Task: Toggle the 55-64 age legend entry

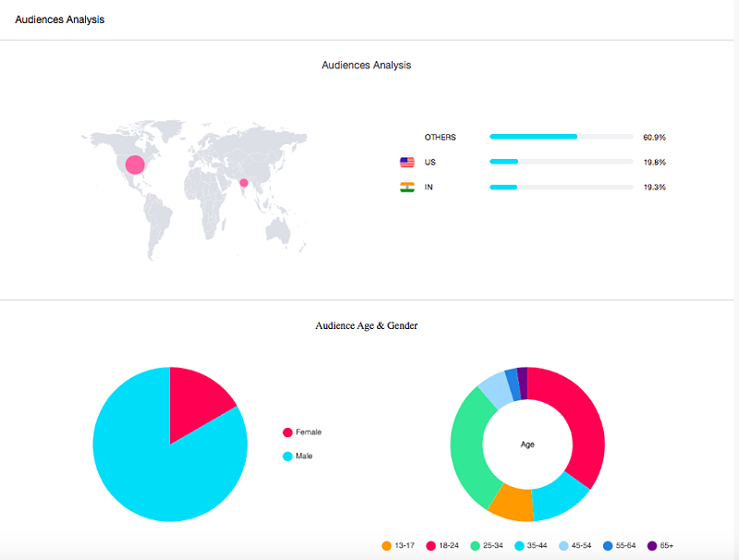Action: [x=619, y=546]
